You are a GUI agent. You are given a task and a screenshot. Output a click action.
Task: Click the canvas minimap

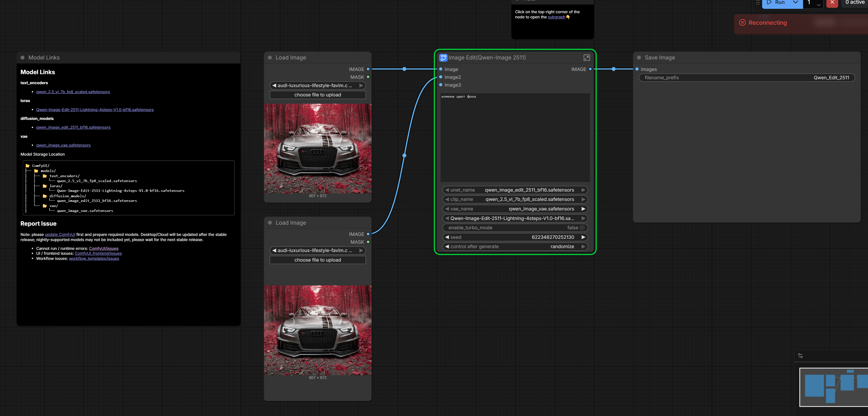pos(834,387)
